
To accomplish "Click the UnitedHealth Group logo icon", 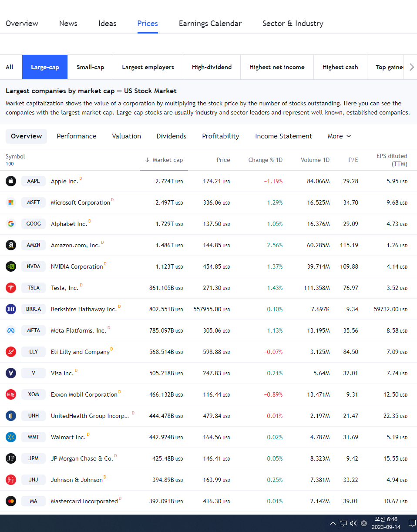I will click(11, 416).
